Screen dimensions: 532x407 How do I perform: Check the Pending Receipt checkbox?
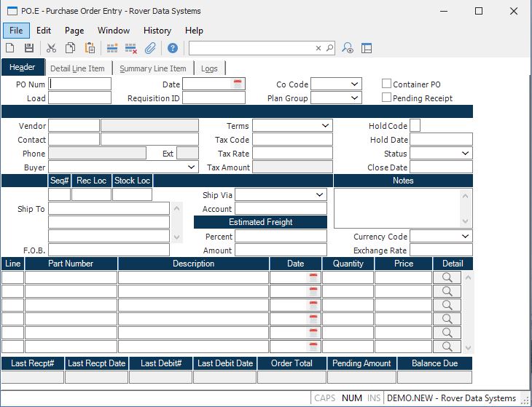(387, 98)
